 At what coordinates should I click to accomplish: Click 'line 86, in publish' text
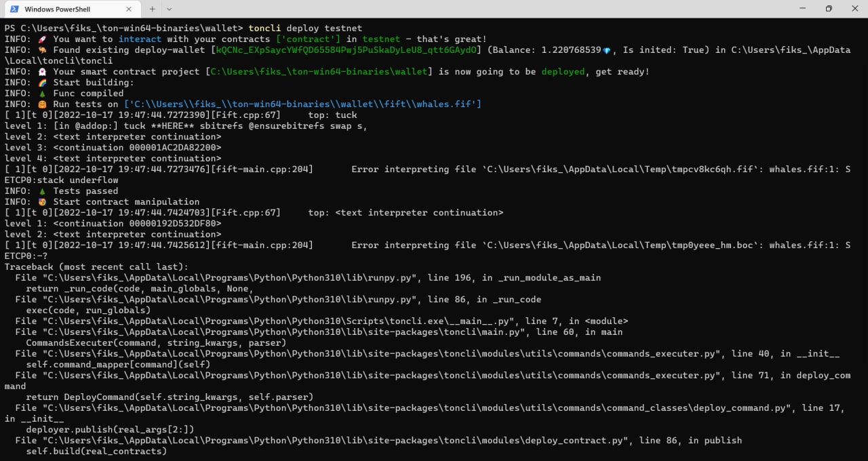pyautogui.click(x=690, y=441)
